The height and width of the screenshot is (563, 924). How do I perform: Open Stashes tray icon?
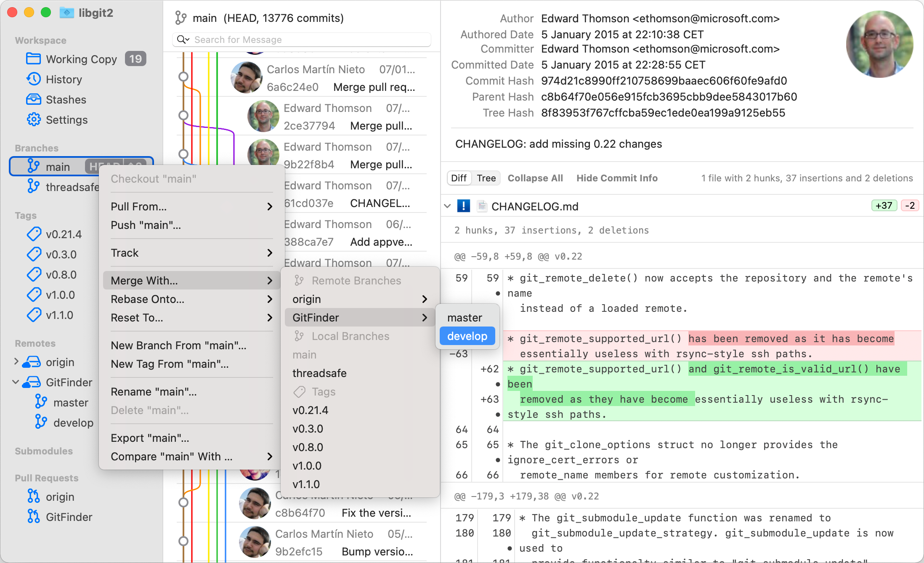pyautogui.click(x=33, y=99)
